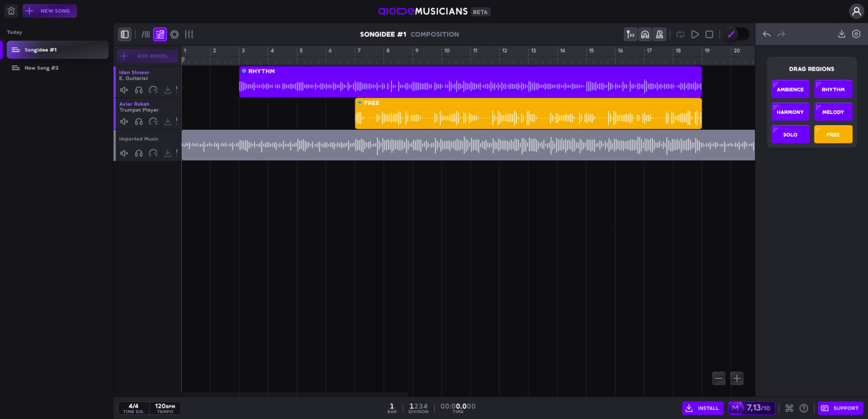Image resolution: width=868 pixels, height=419 pixels.
Task: Mute the E. Guitarist track
Action: tap(124, 90)
